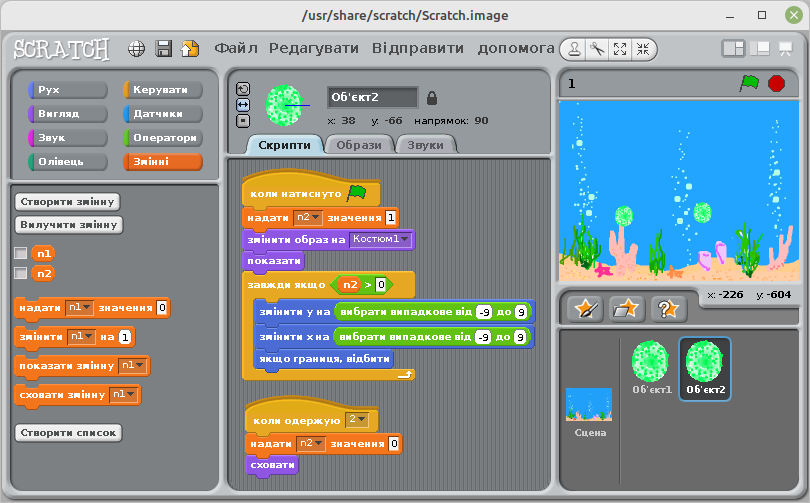Open the Відправити menu
Screen dimensions: 810x503
[417, 48]
